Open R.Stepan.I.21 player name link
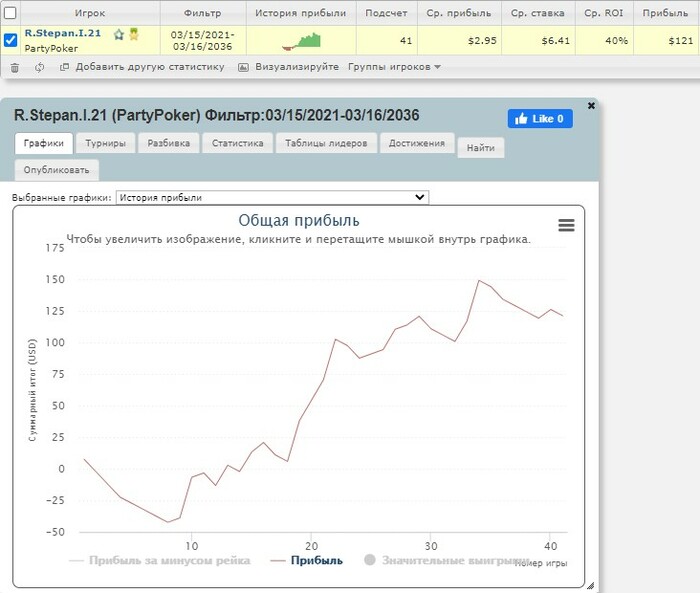 tap(62, 33)
